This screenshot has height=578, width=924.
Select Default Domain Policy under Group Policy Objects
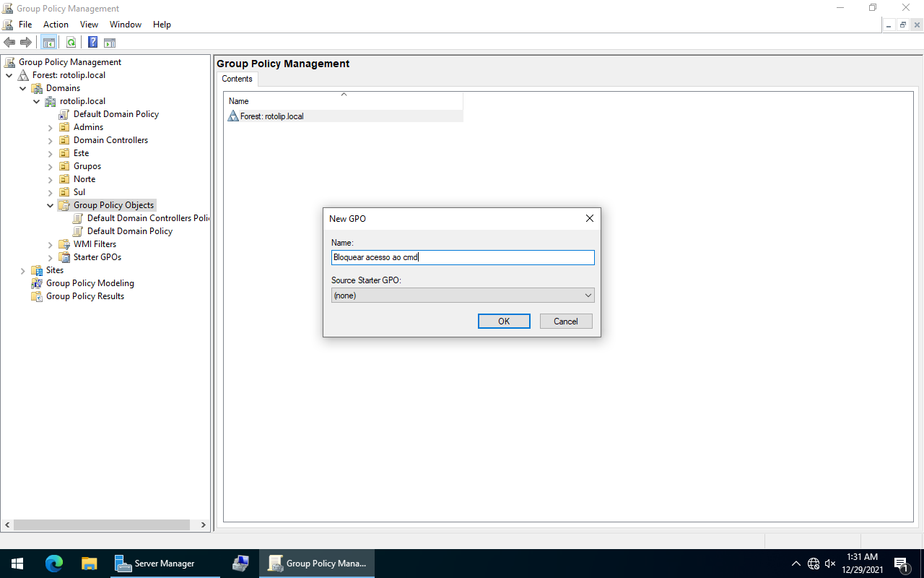pos(129,231)
